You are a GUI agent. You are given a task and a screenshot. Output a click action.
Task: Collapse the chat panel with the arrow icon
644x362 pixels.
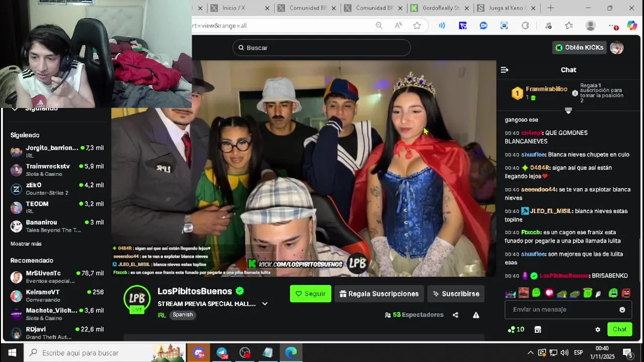point(504,70)
